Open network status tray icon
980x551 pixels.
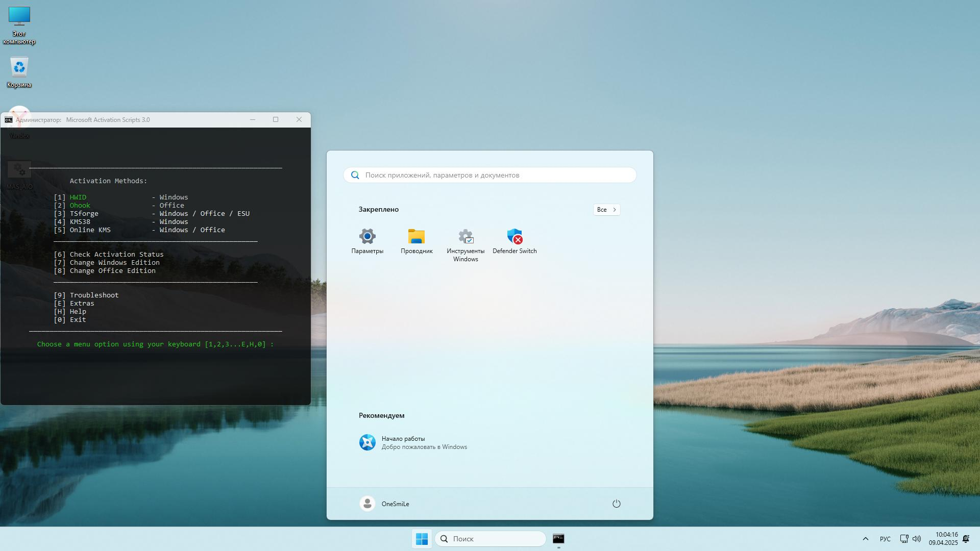[904, 539]
